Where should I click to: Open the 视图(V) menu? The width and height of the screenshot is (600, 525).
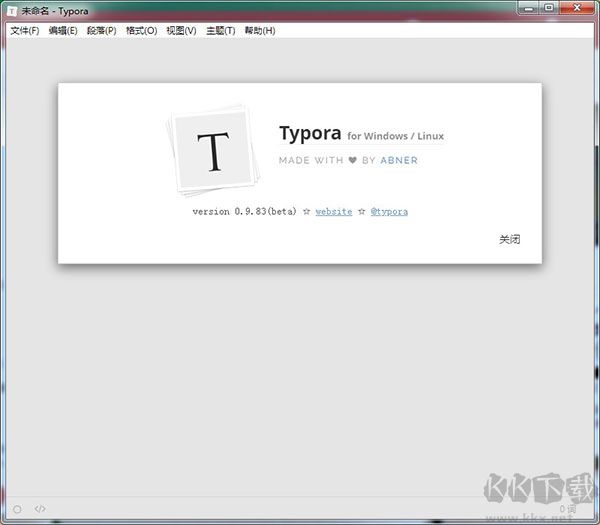pyautogui.click(x=181, y=31)
